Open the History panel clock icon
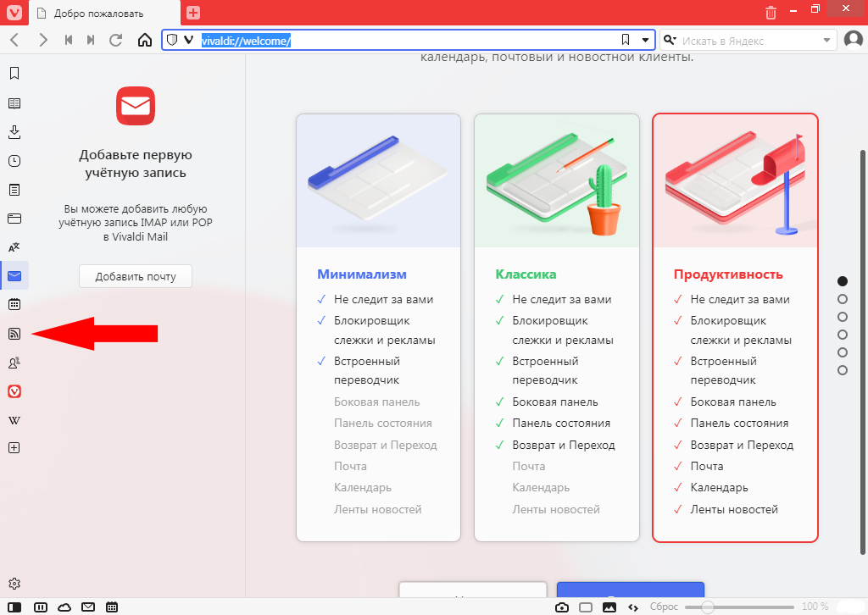The image size is (868, 615). 14,161
